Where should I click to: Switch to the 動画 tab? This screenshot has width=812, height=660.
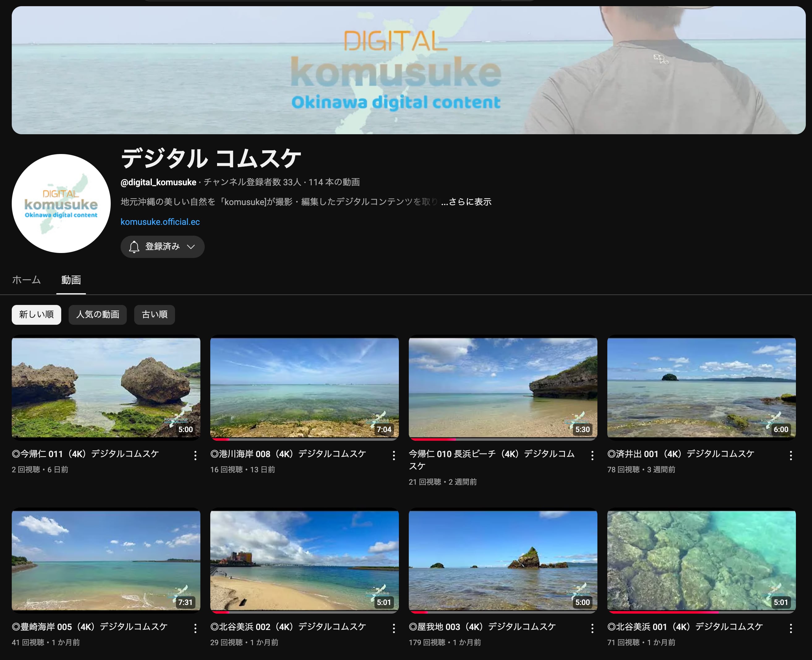coord(71,280)
